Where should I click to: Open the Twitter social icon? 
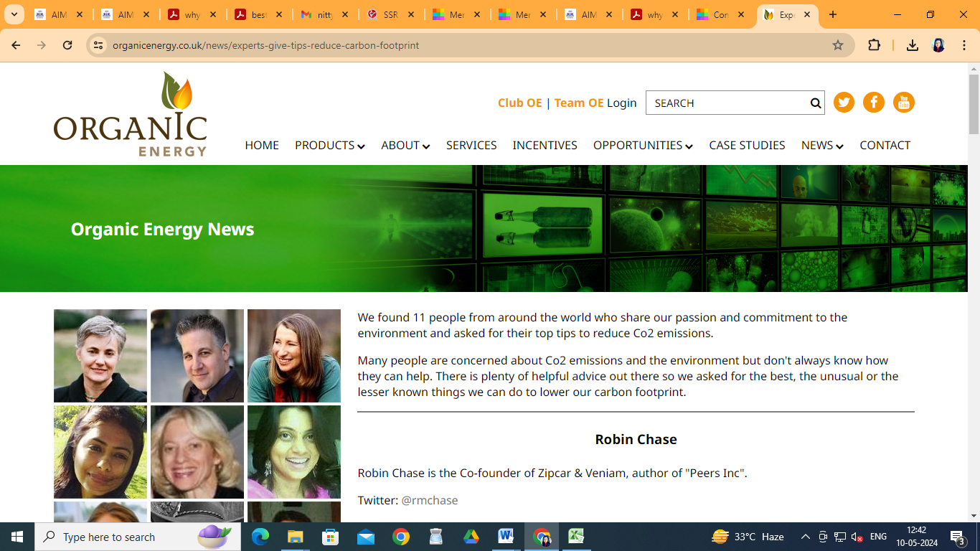[x=844, y=103]
